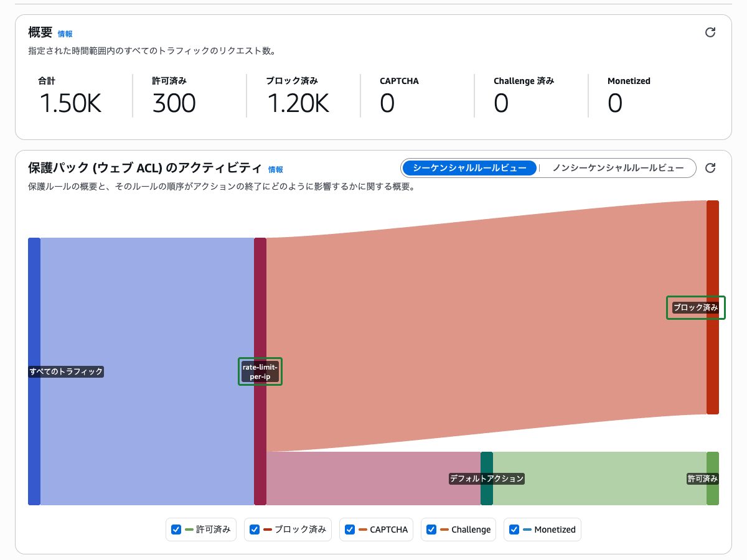Refresh the 保護パック activity panel
Screen dimensions: 747x560
pyautogui.click(x=710, y=168)
